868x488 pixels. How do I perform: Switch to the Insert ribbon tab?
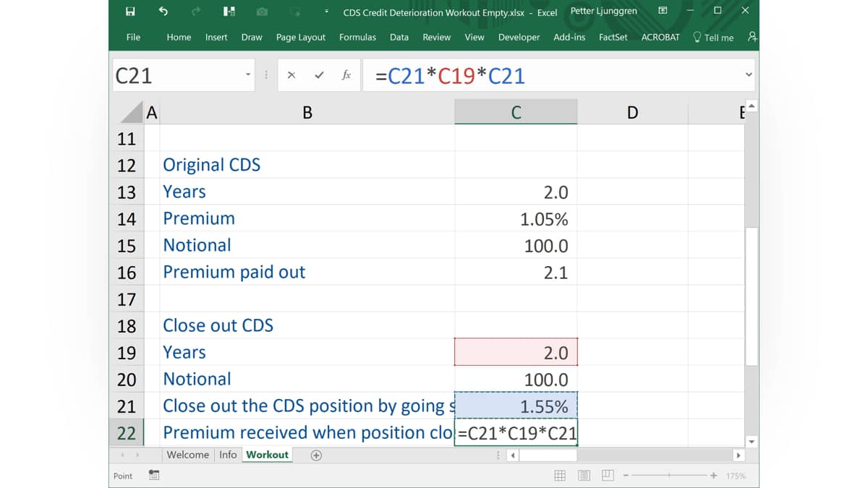tap(216, 37)
